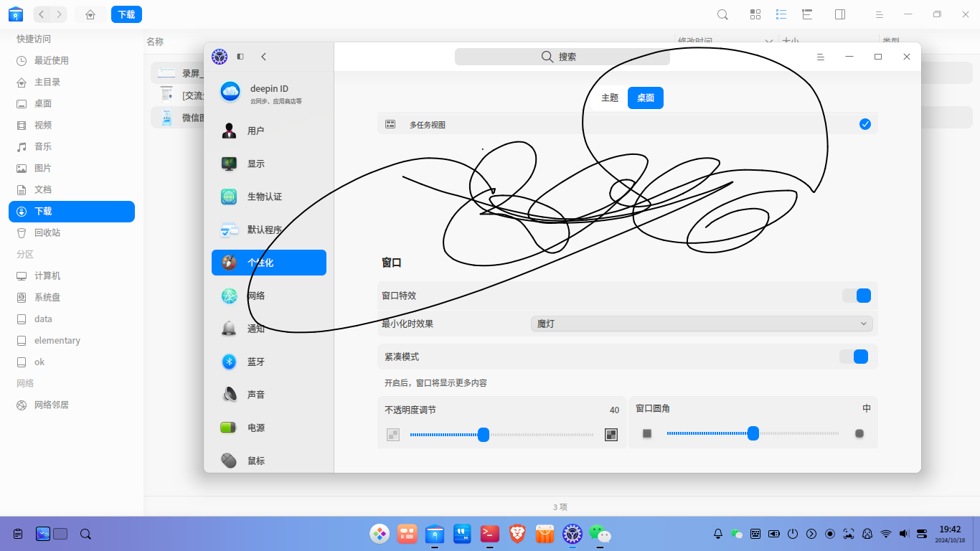Open 默认程序 default programs section

[269, 230]
